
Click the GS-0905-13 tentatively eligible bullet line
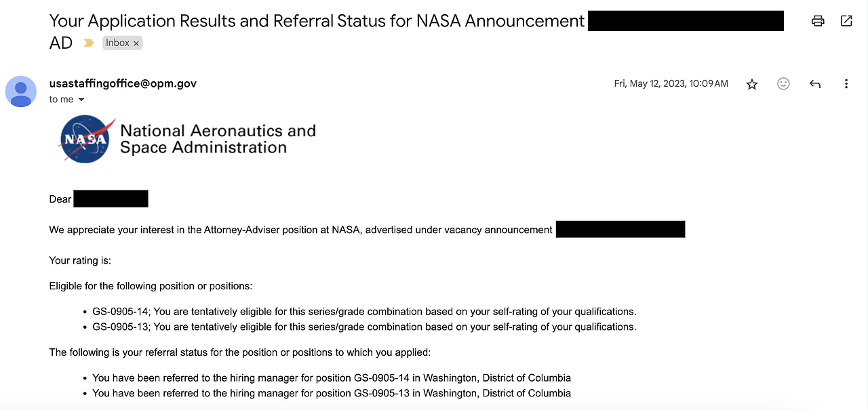(x=364, y=327)
